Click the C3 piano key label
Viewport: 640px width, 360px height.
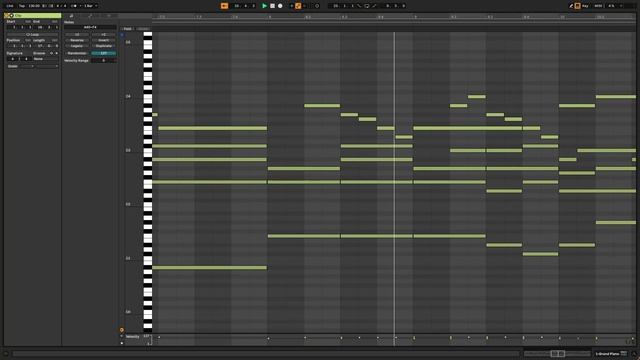128,150
